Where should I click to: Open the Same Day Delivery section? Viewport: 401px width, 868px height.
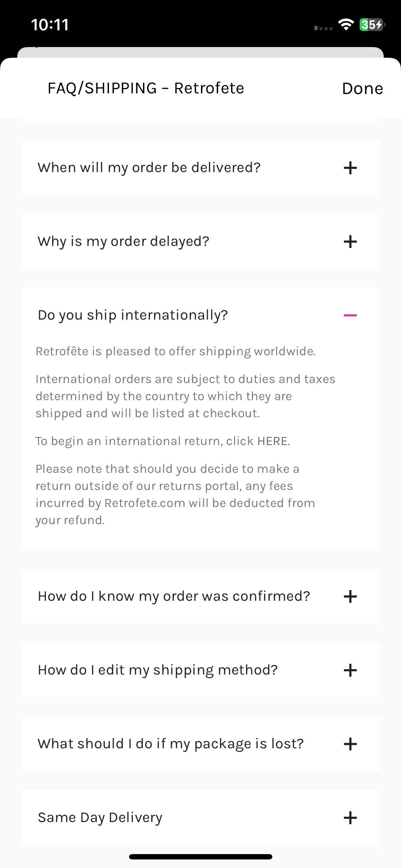point(200,817)
